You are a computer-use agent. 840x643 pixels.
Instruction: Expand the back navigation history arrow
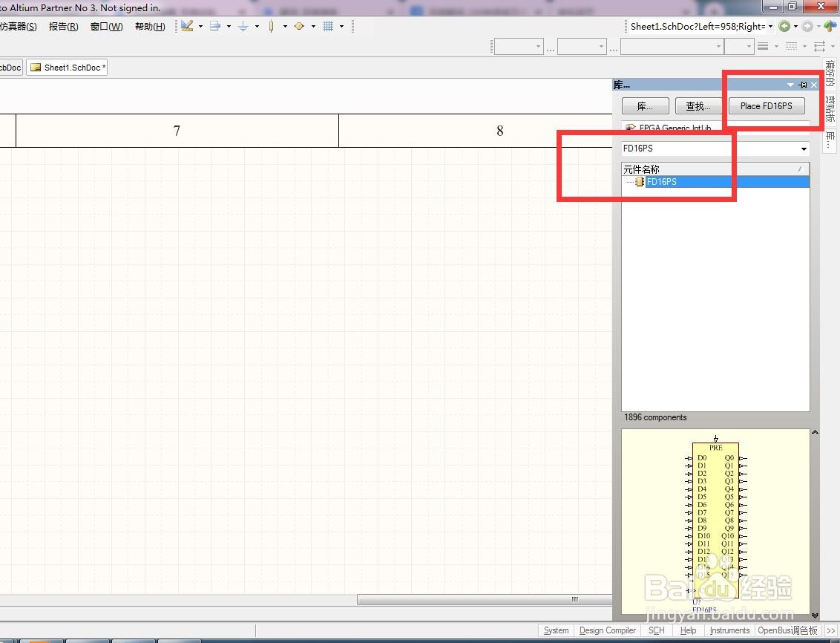click(x=795, y=26)
